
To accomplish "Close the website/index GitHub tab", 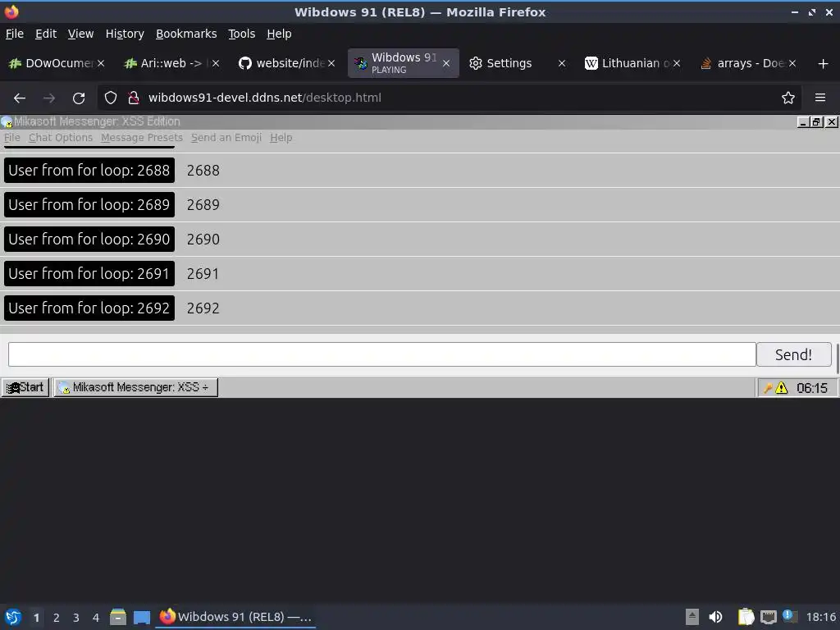I will pyautogui.click(x=331, y=63).
